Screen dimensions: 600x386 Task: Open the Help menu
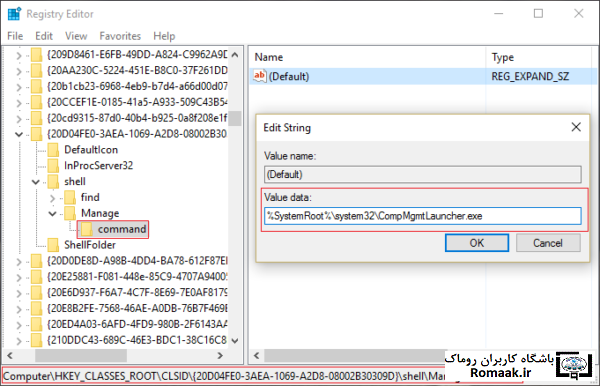(164, 36)
